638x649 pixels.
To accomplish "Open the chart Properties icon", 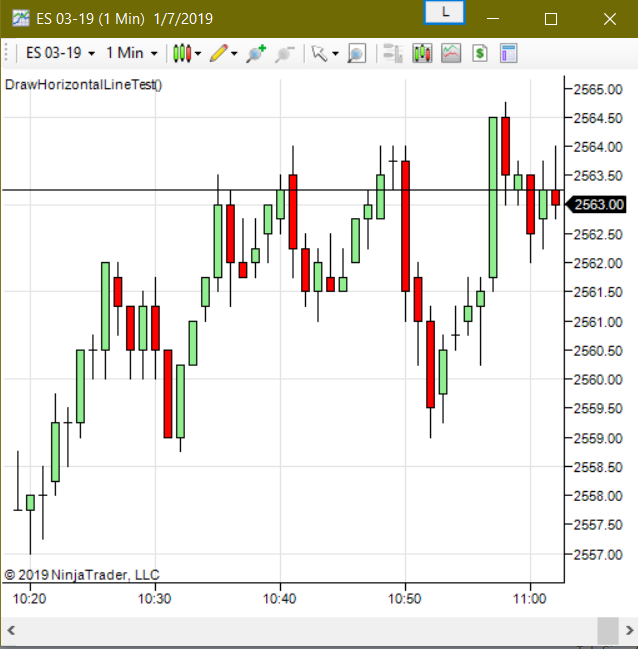I will point(508,53).
